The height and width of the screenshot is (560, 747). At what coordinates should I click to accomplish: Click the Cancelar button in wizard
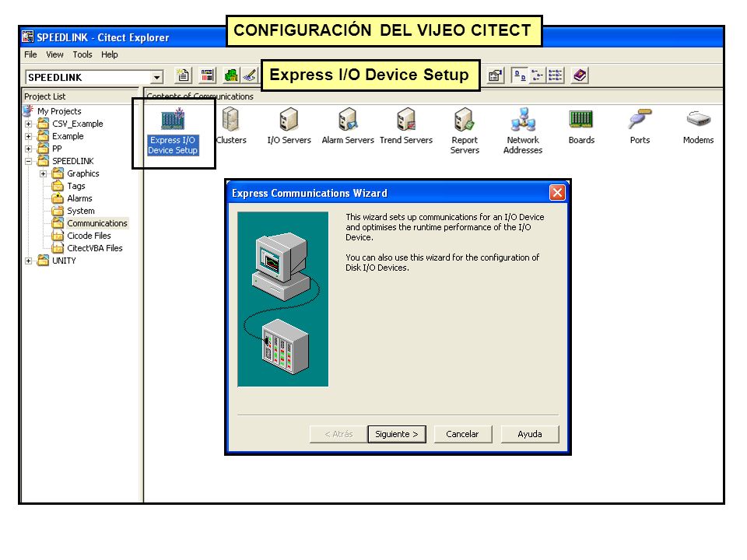tap(462, 434)
